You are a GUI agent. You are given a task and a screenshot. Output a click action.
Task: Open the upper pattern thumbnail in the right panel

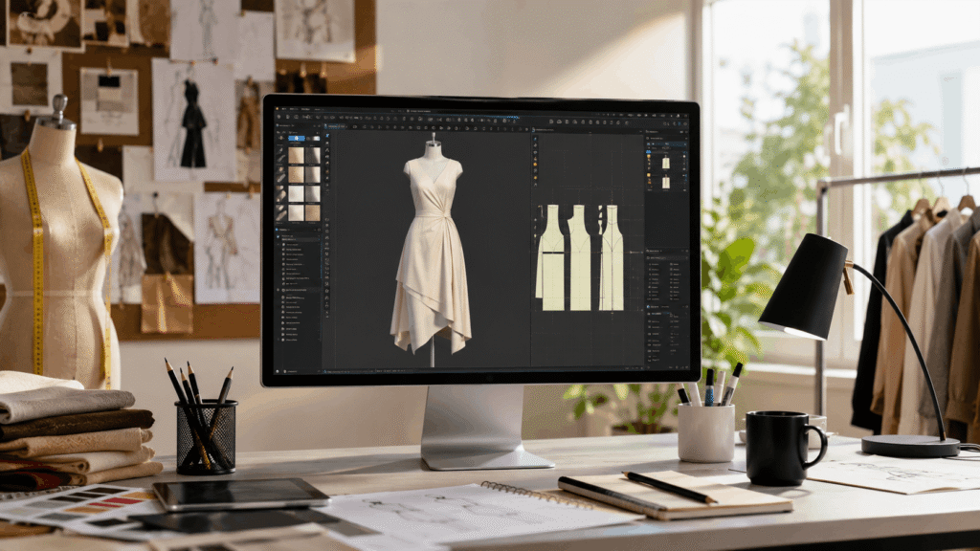click(666, 163)
